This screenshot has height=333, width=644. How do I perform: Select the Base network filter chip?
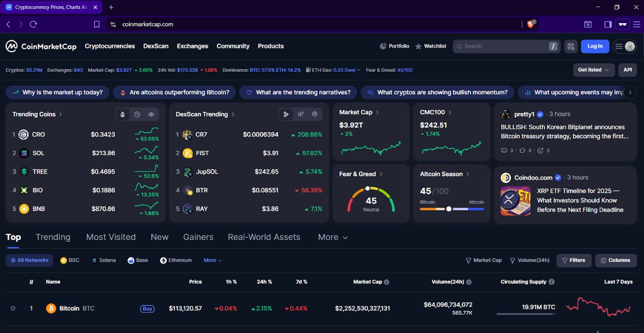[138, 260]
